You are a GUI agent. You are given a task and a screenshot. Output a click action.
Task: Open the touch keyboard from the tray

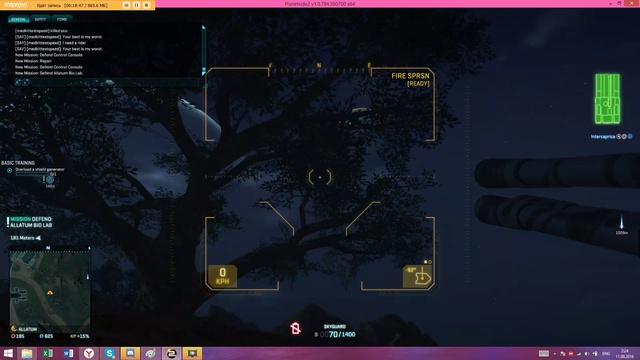(544, 353)
